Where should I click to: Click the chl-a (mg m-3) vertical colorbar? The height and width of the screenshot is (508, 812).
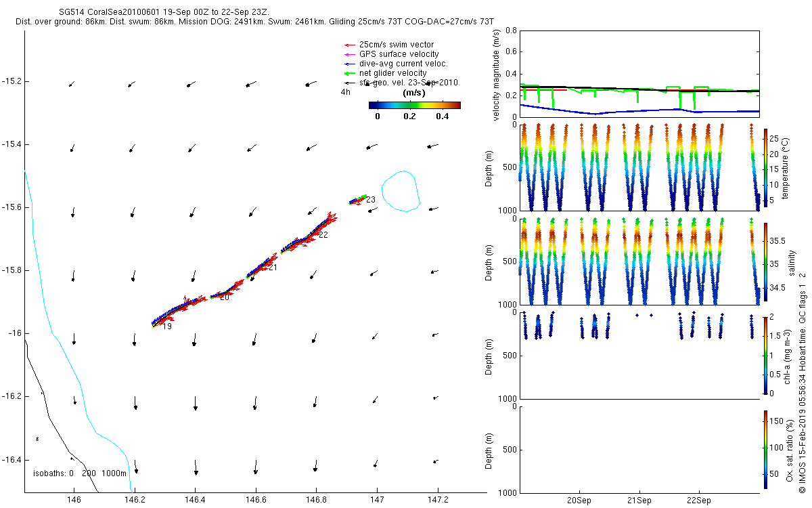click(x=765, y=356)
